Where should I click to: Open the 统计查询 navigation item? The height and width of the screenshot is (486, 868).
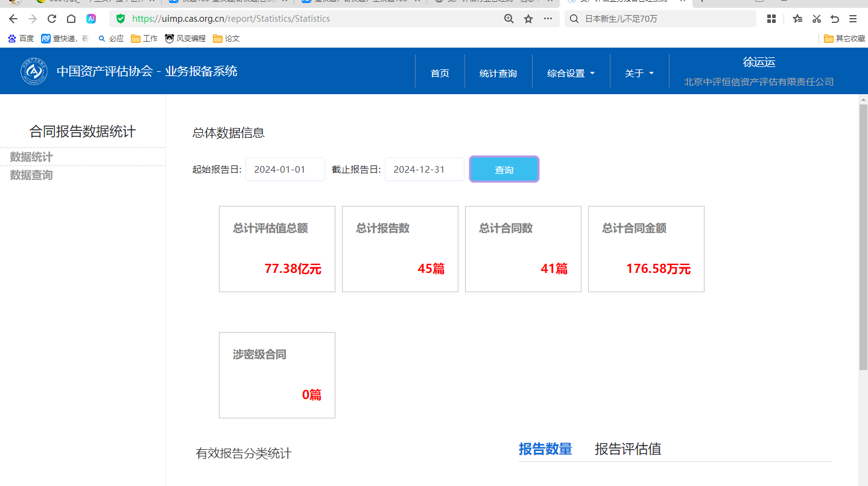coord(498,74)
